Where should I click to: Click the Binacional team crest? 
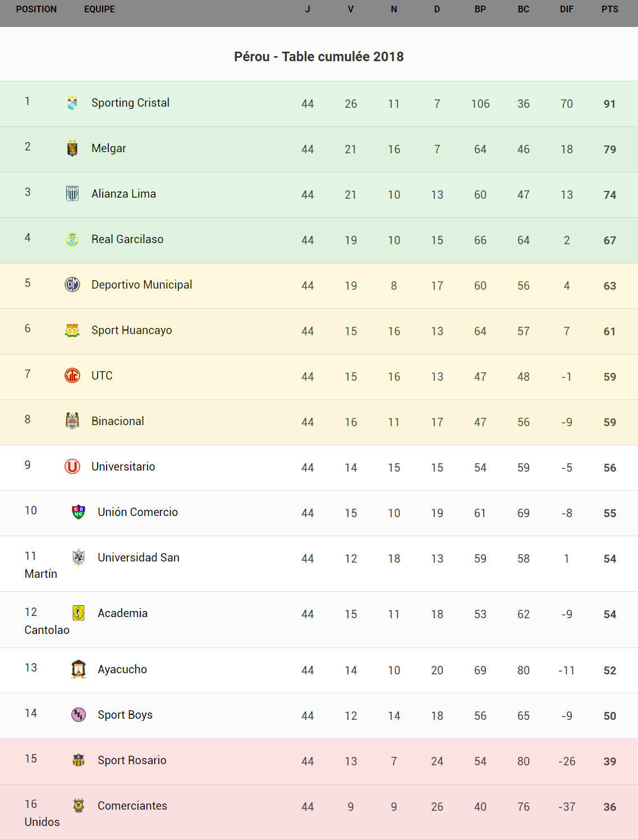[x=72, y=421]
